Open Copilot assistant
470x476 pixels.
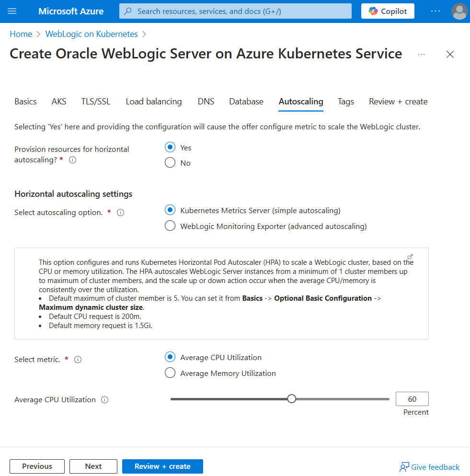[388, 11]
